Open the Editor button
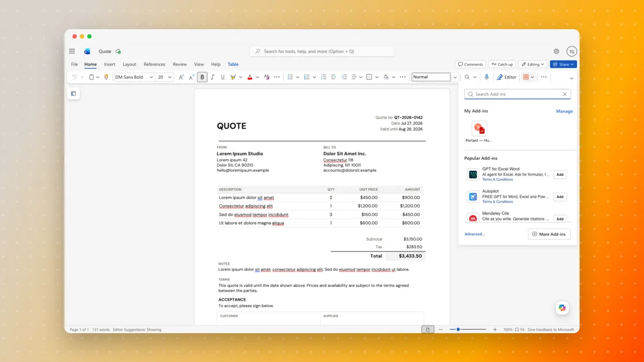This screenshot has height=362, width=644. pyautogui.click(x=507, y=77)
